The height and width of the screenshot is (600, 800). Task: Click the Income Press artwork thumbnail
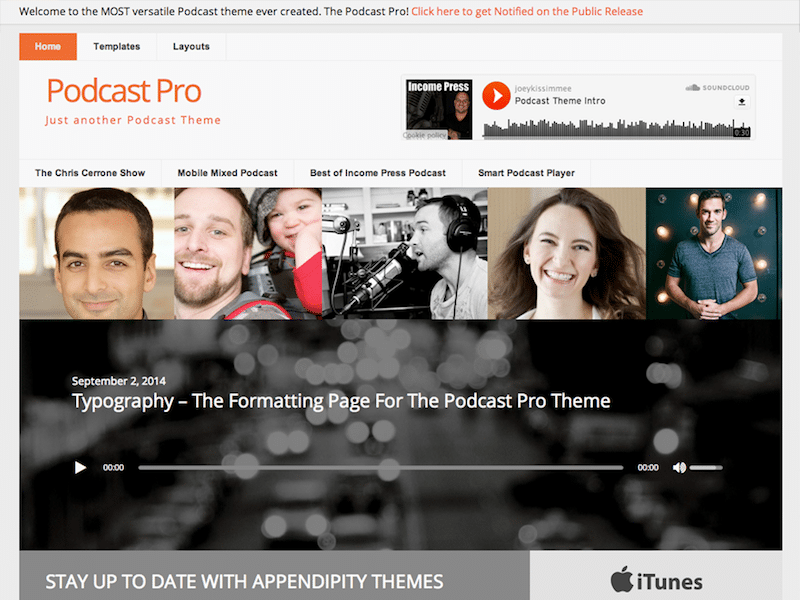point(439,109)
